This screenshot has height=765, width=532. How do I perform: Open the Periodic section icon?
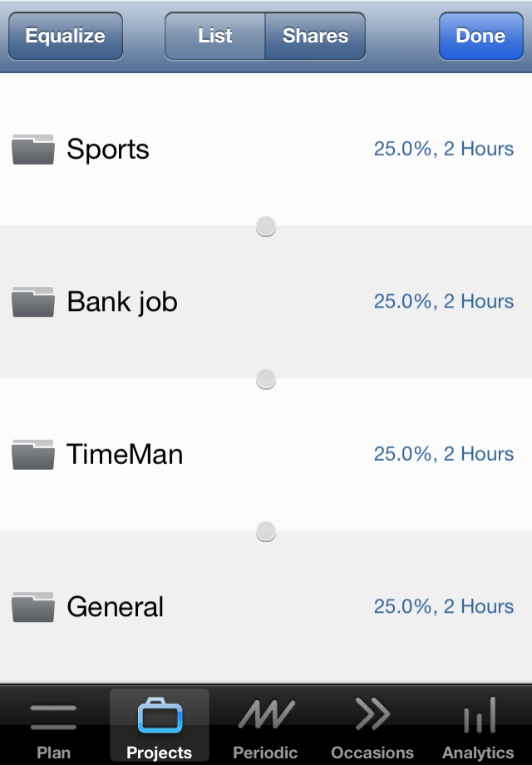266,713
